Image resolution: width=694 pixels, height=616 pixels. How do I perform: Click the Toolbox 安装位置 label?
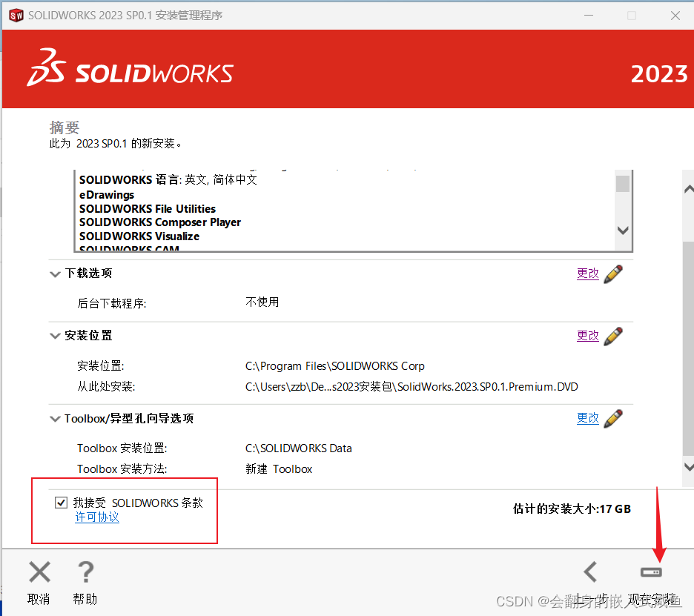pos(122,448)
